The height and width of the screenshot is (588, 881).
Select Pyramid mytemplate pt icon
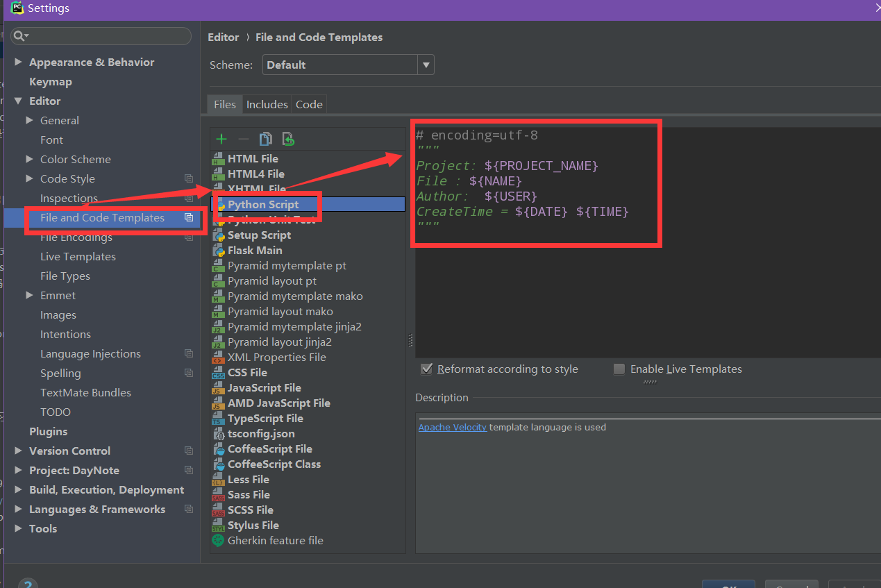218,266
